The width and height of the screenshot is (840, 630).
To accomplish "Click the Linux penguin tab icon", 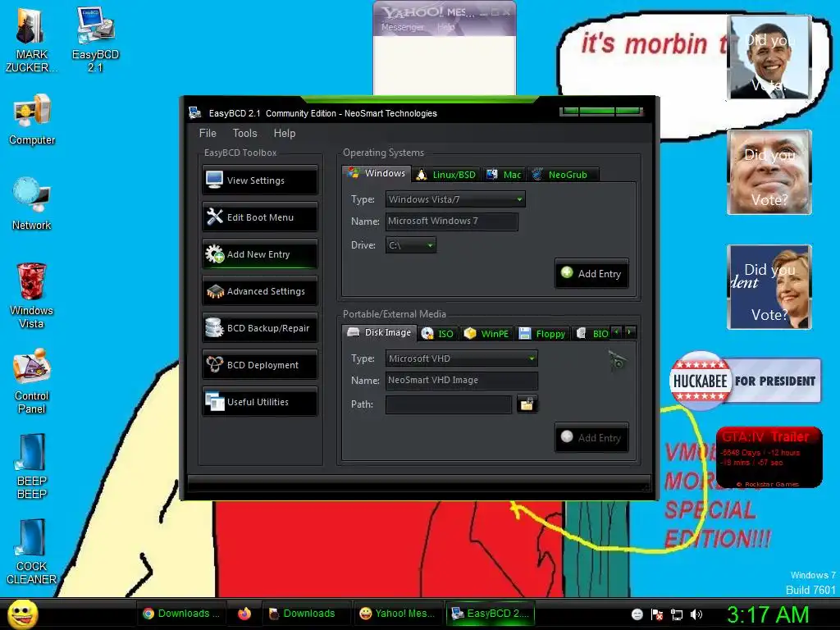I will [422, 175].
